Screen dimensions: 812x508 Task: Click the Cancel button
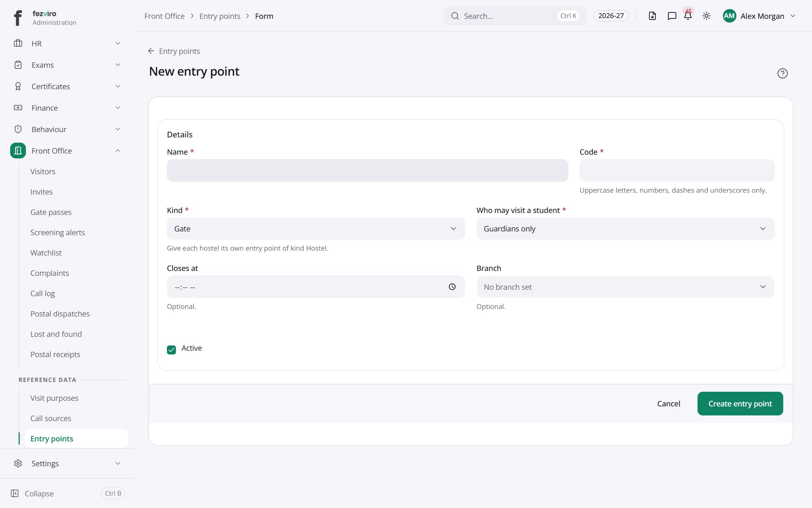point(668,403)
